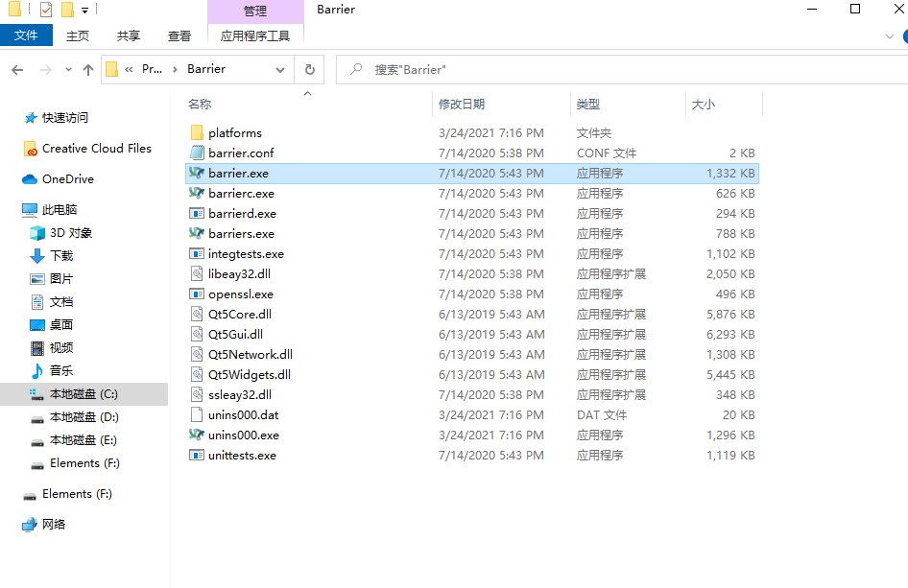Click the double chevron in the address path
The width and height of the screenshot is (908, 588).
click(129, 69)
